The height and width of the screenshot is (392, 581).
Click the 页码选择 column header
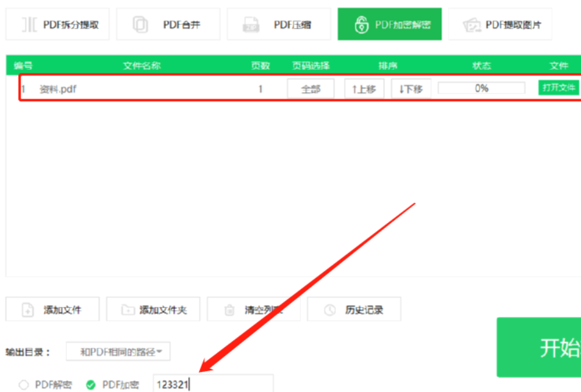point(311,65)
